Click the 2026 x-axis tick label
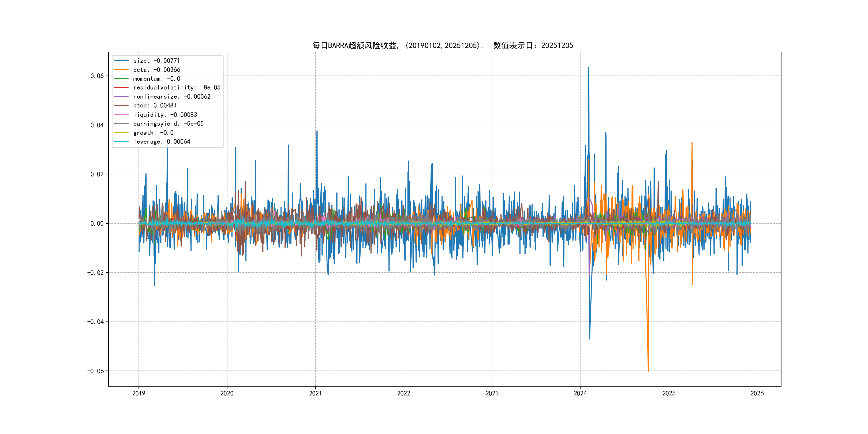 (x=757, y=393)
